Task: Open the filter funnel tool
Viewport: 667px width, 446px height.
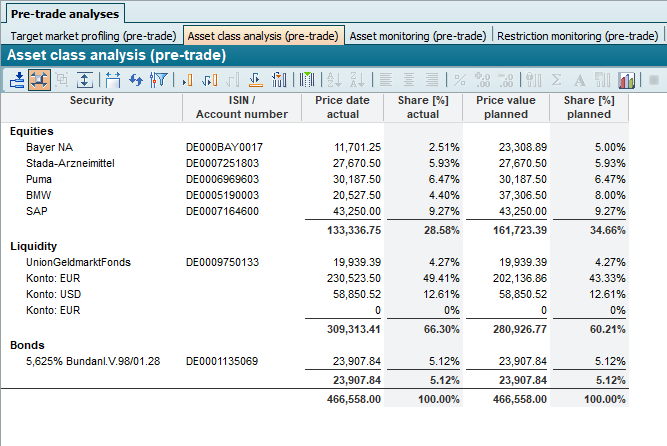Action: coord(158,80)
